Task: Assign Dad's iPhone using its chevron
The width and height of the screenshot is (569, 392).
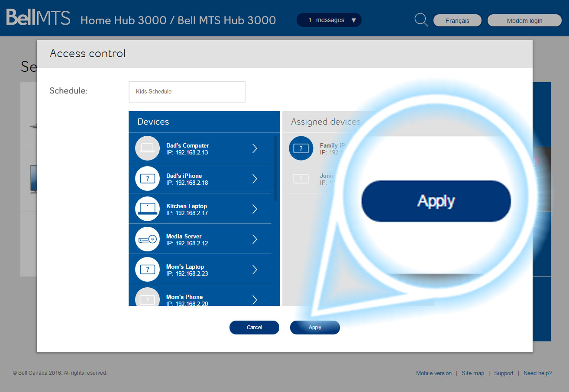Action: tap(255, 179)
